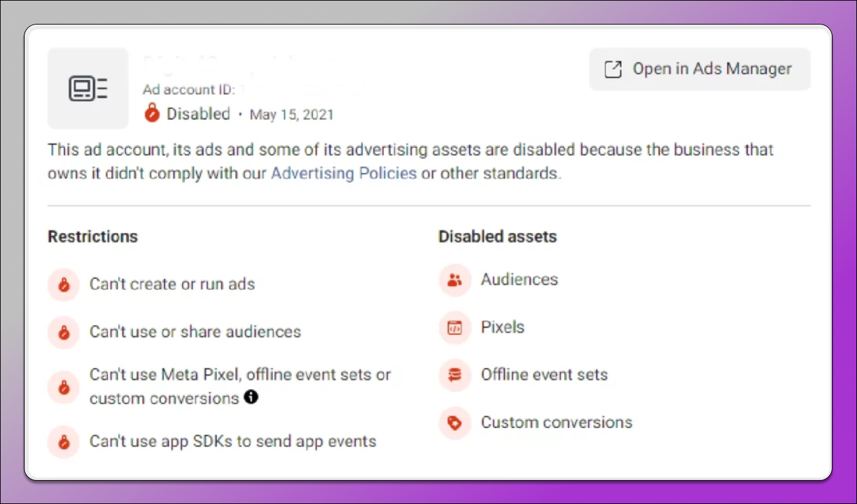The height and width of the screenshot is (504, 857).
Task: Click the text Can't create or run ads
Action: pyautogui.click(x=172, y=284)
